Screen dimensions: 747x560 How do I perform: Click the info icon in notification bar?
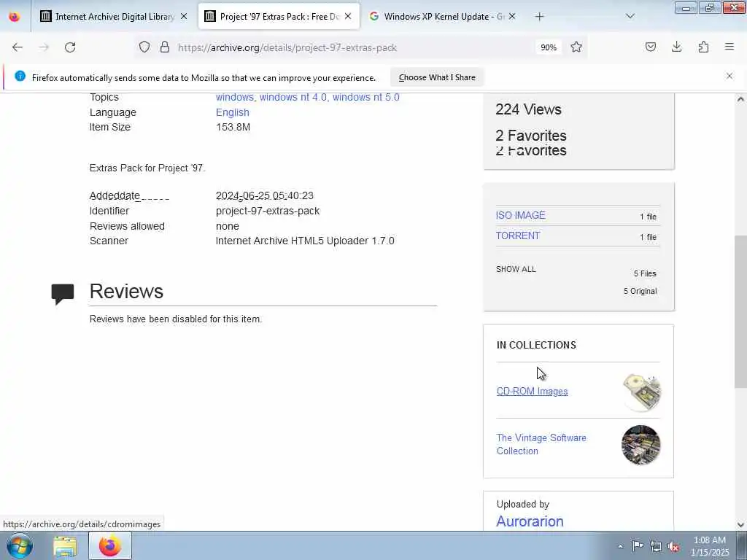[x=20, y=76]
